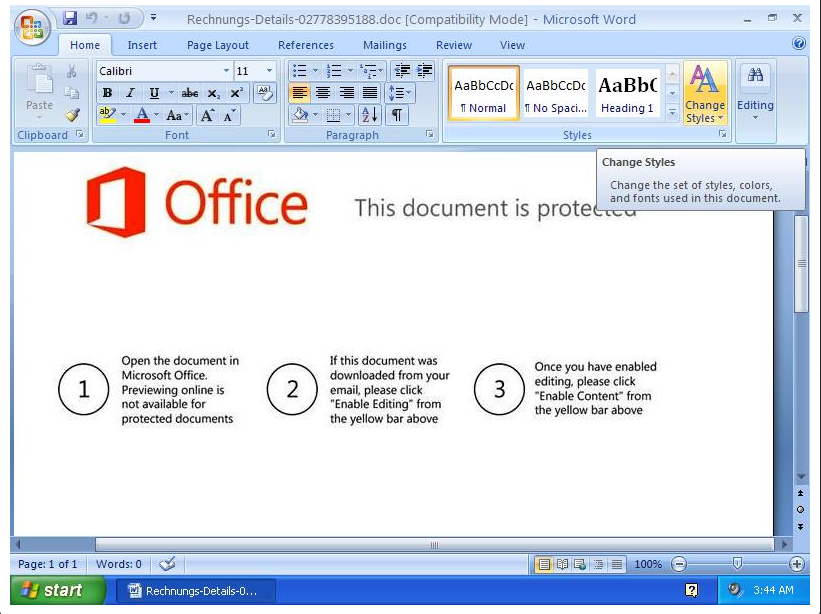The height and width of the screenshot is (614, 821).
Task: Expand the underline style arrow
Action: click(x=171, y=93)
